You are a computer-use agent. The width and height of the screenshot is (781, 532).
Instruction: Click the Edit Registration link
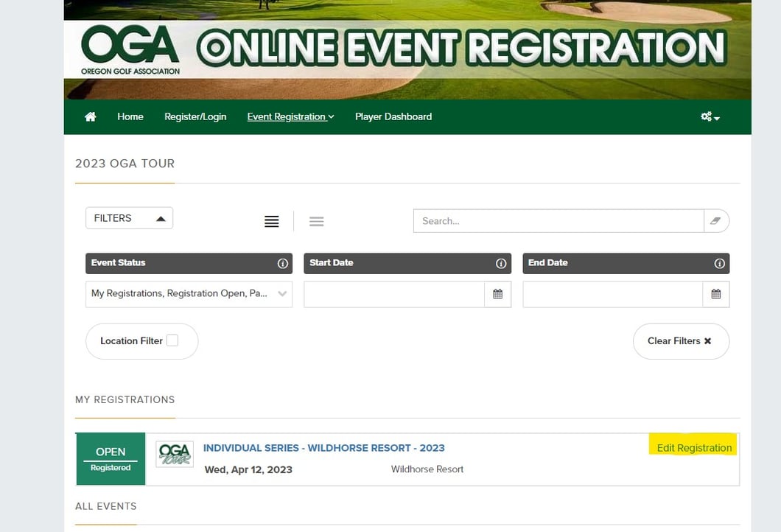(693, 447)
